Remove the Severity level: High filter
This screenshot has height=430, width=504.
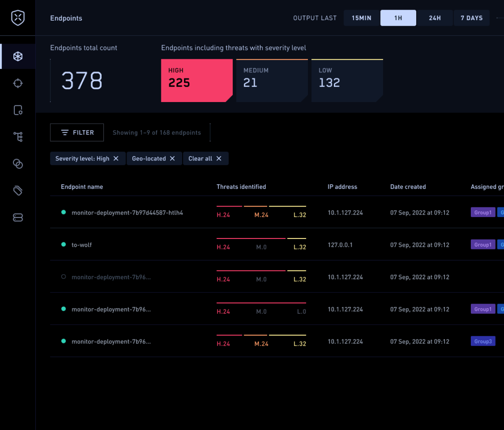pos(116,159)
